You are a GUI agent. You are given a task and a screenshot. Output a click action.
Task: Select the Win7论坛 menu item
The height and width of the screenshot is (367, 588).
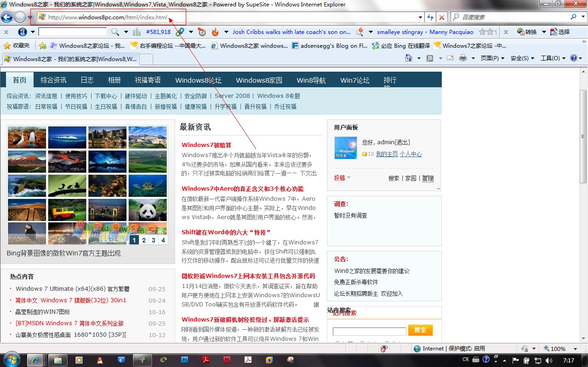click(x=354, y=79)
